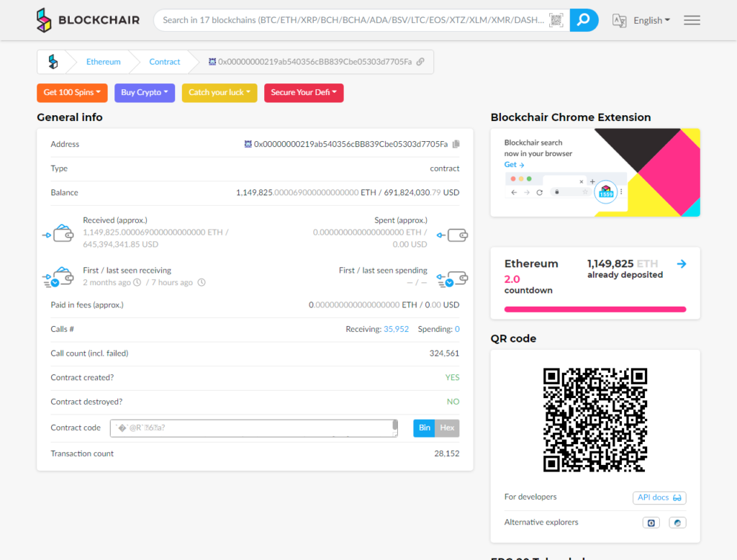Screen dimensions: 737x560
Task: Go to Contract breadcrumb
Action: pyautogui.click(x=165, y=62)
